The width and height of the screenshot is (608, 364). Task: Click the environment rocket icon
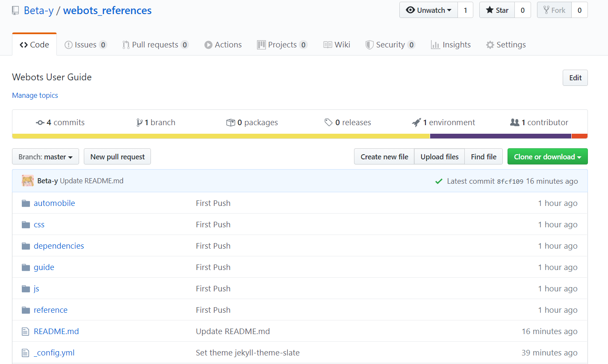point(416,123)
